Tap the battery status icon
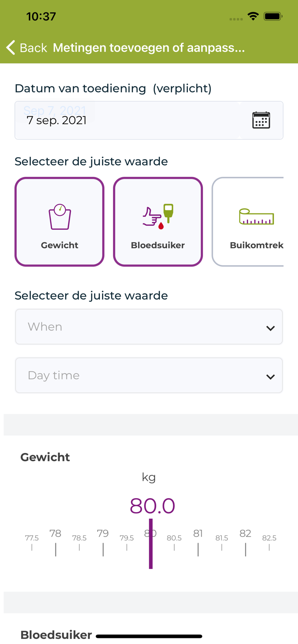 [273, 17]
